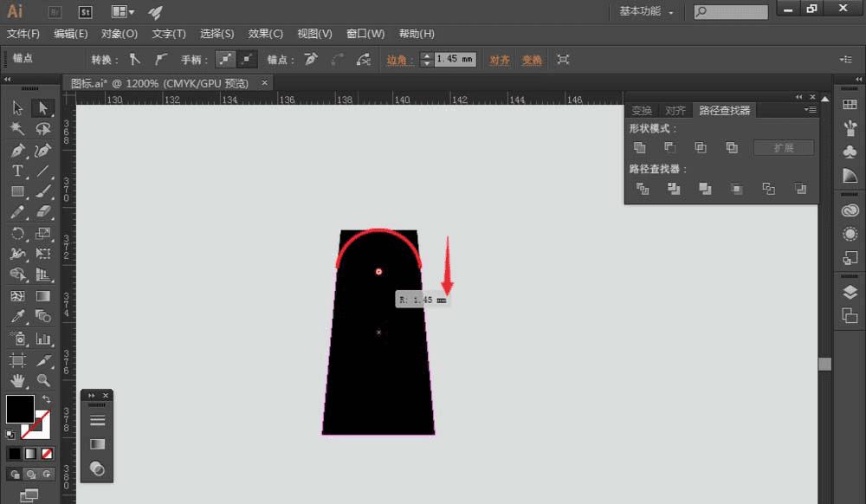Open the 效果(C) menu
866x504 pixels.
266,34
